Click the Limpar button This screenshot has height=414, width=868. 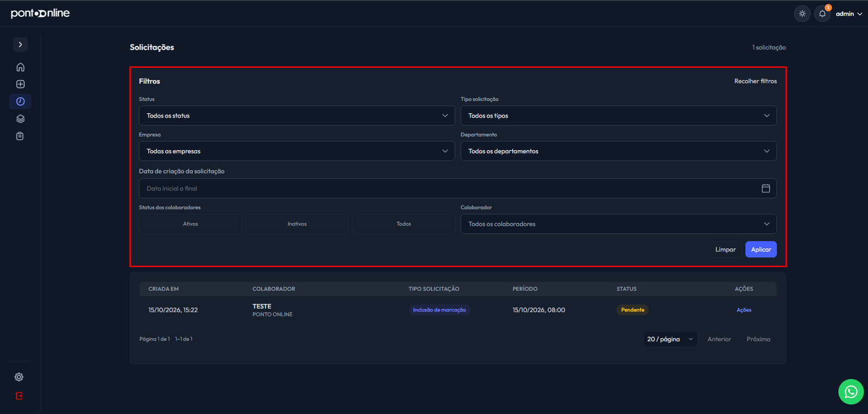tap(725, 249)
